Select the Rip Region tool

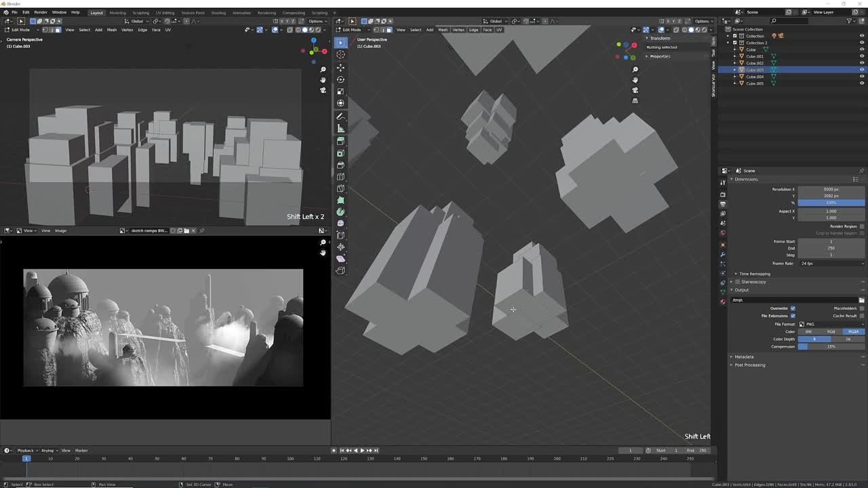pyautogui.click(x=340, y=270)
